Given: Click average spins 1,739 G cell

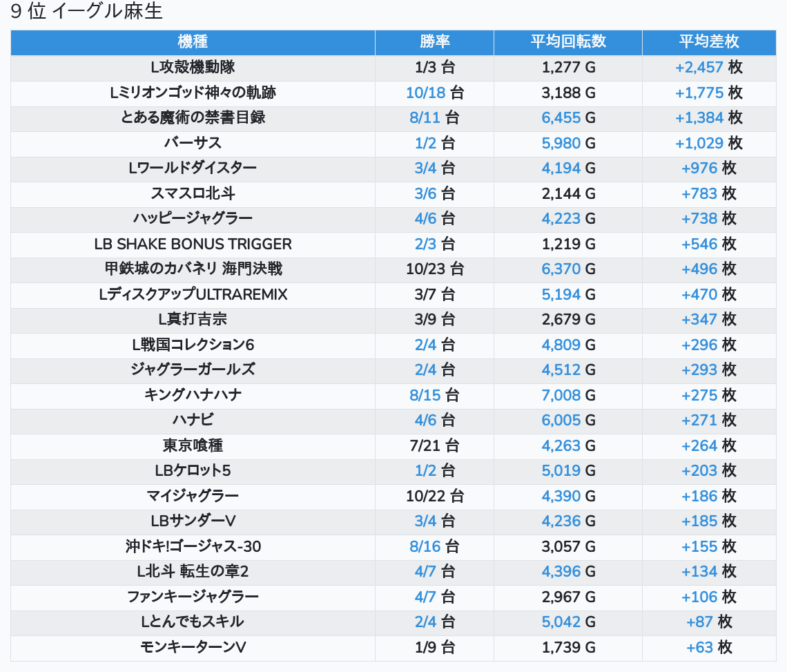Looking at the screenshot, I should (x=568, y=647).
